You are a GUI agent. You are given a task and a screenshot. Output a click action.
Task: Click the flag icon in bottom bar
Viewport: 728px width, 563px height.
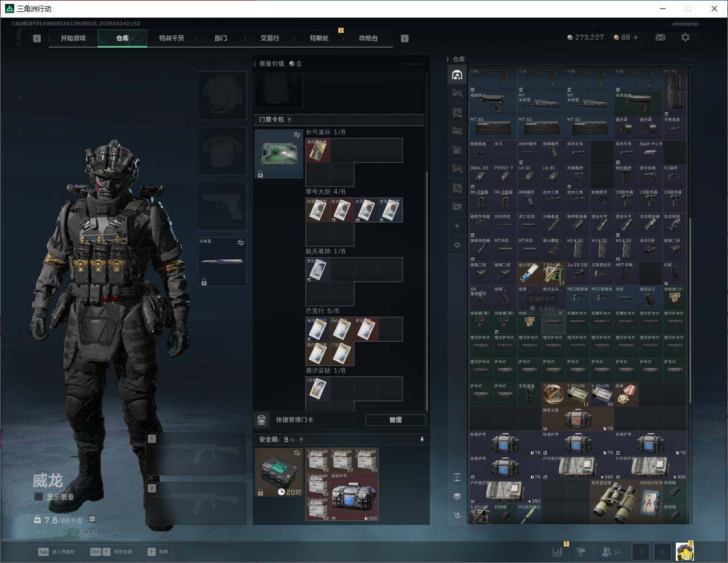pos(580,551)
